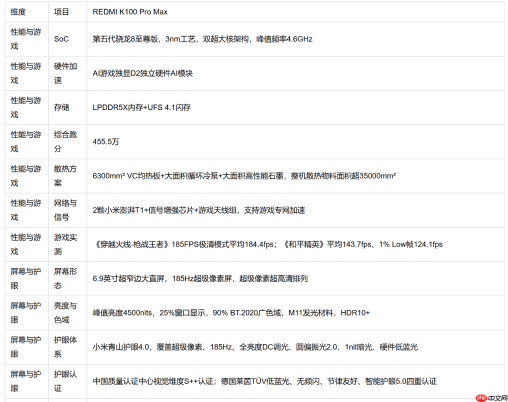Click 性能与游戏 in the 网络与信号 row

click(x=26, y=210)
